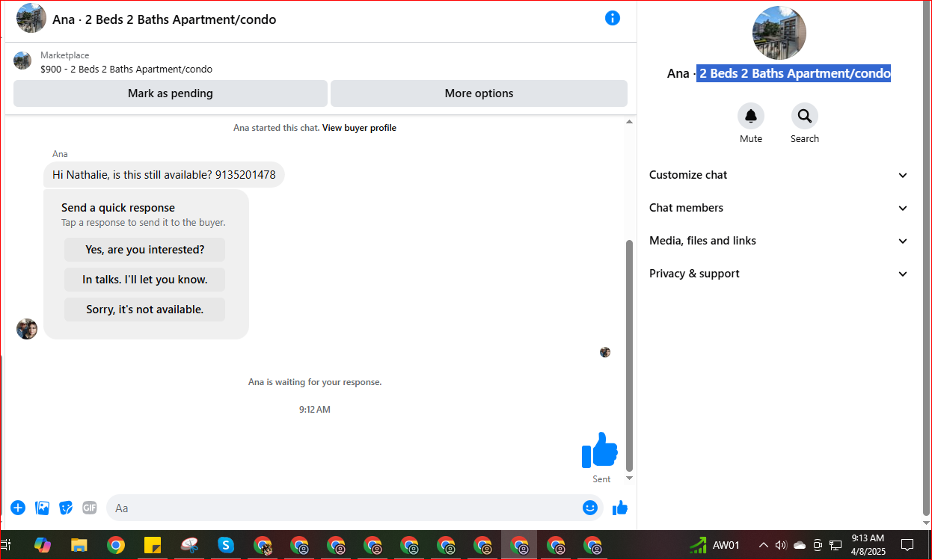Open View buyer profile link
932x560 pixels.
(359, 128)
